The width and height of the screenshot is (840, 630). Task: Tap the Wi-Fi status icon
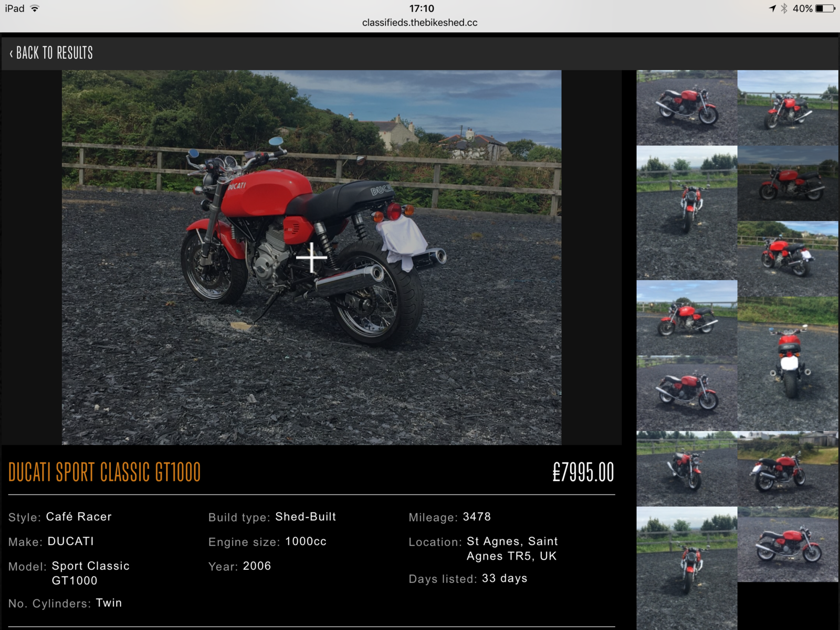(35, 8)
